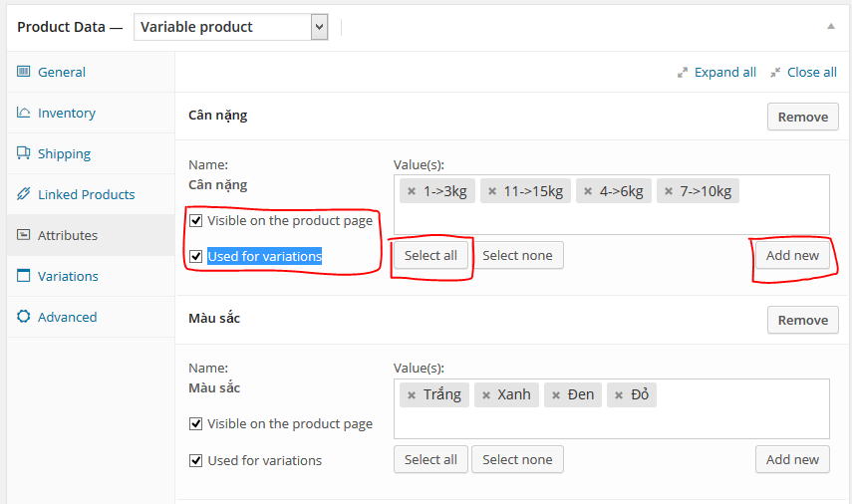Toggle Used for variations for Màu sắc

click(x=195, y=460)
